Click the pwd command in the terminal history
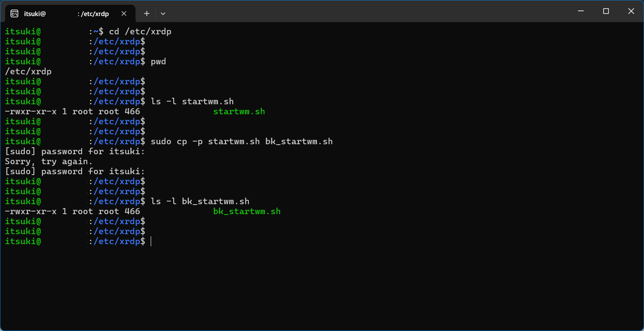The height and width of the screenshot is (331, 644). click(x=159, y=61)
